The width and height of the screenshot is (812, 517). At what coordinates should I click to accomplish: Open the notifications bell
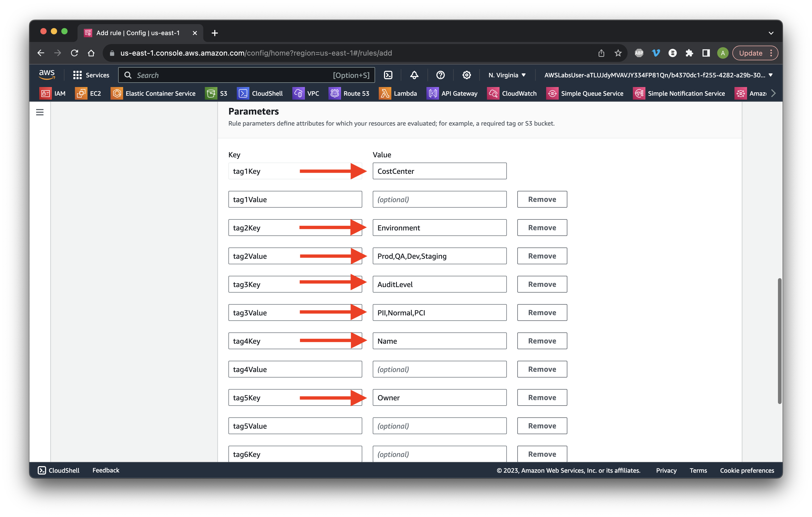[x=414, y=75]
